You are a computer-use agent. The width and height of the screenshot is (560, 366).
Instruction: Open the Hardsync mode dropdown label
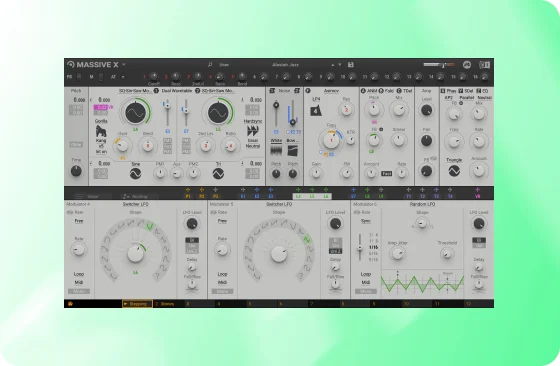pyautogui.click(x=253, y=121)
